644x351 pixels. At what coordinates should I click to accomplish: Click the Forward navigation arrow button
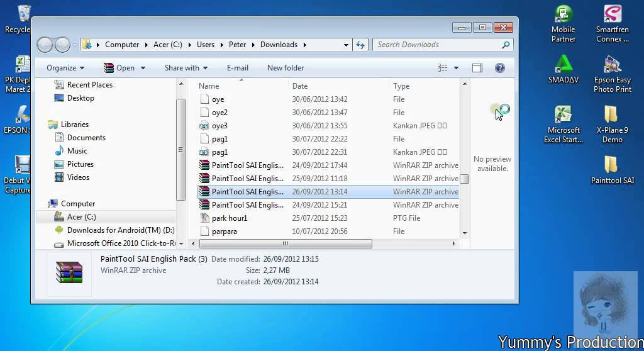tap(62, 45)
